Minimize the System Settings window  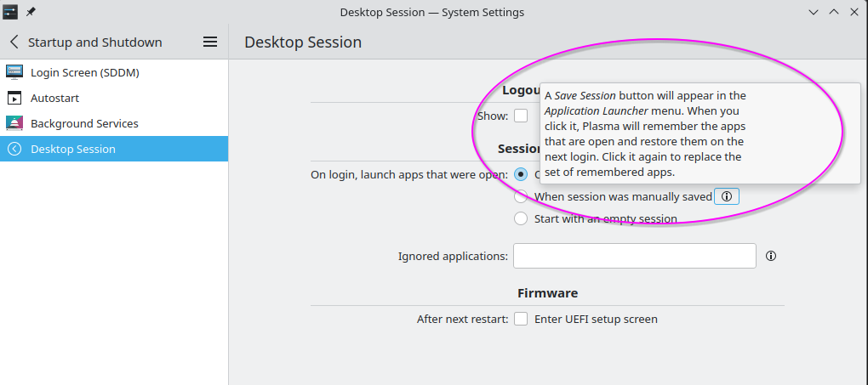click(x=814, y=12)
